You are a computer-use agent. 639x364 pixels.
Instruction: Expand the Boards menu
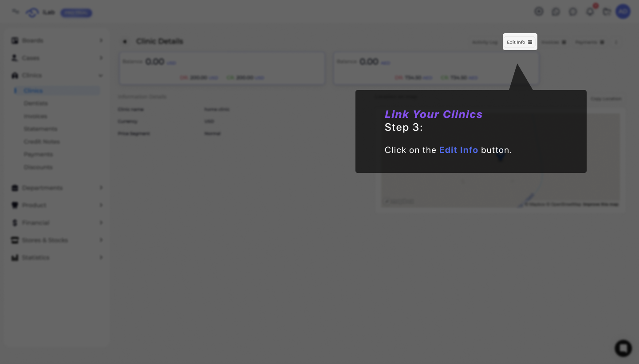58,40
